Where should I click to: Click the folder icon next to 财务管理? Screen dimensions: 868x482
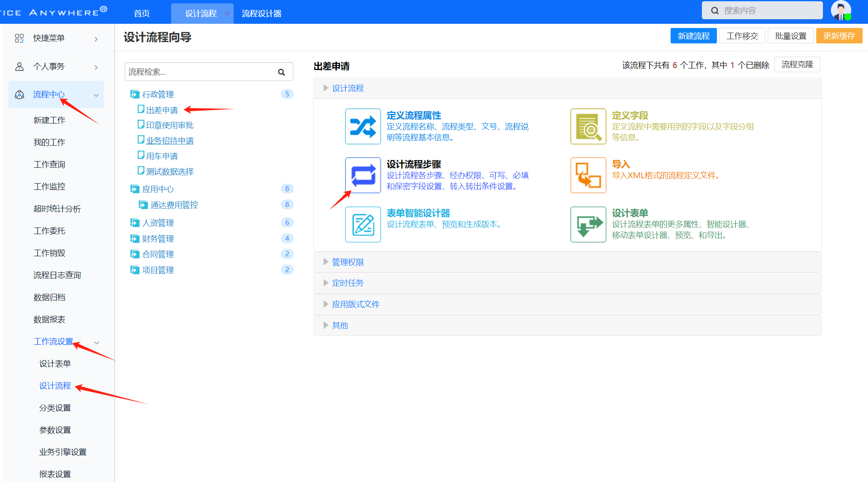[x=134, y=239]
